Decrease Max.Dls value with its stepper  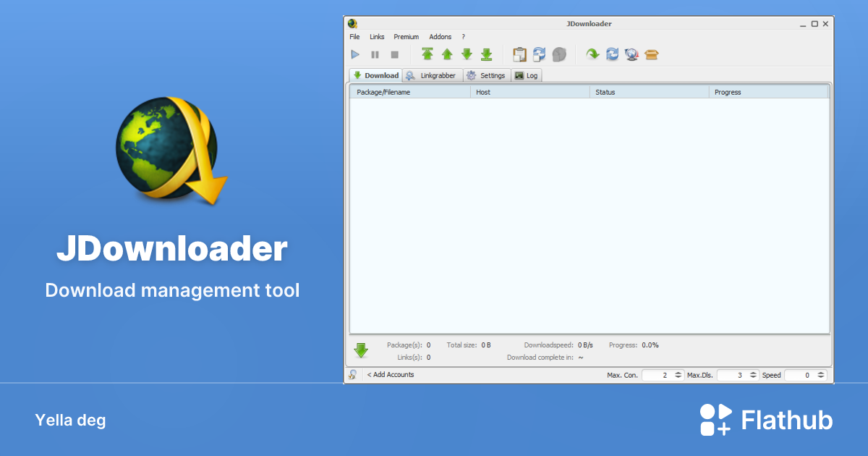[x=753, y=377]
